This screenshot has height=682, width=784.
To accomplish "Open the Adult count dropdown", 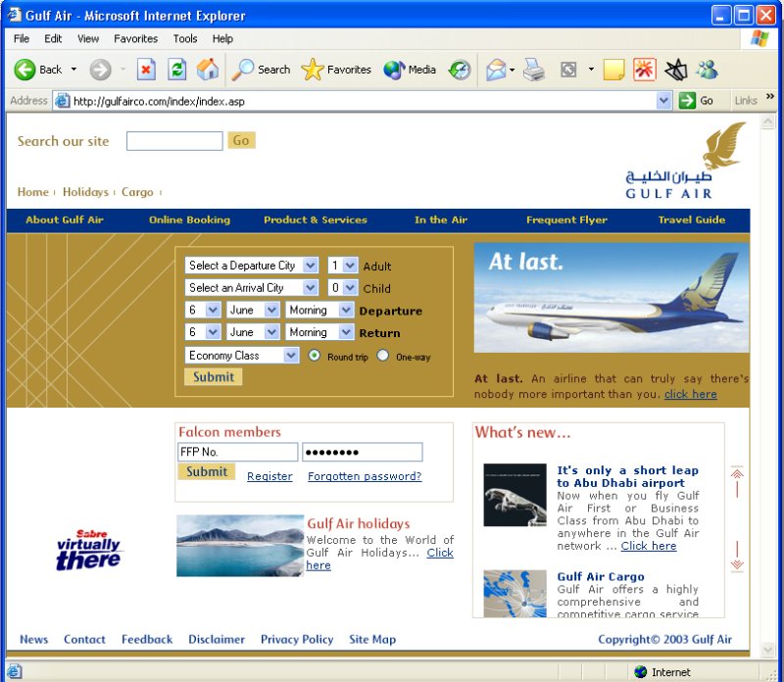I will click(342, 265).
